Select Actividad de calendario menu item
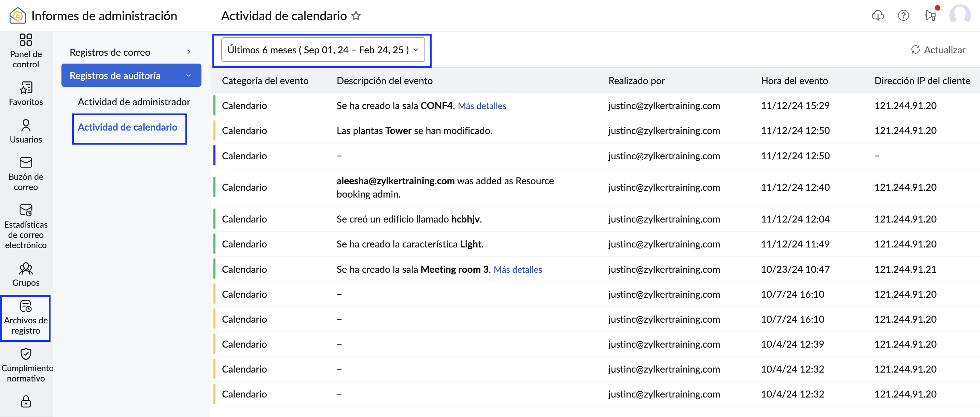This screenshot has width=980, height=417. 127,127
